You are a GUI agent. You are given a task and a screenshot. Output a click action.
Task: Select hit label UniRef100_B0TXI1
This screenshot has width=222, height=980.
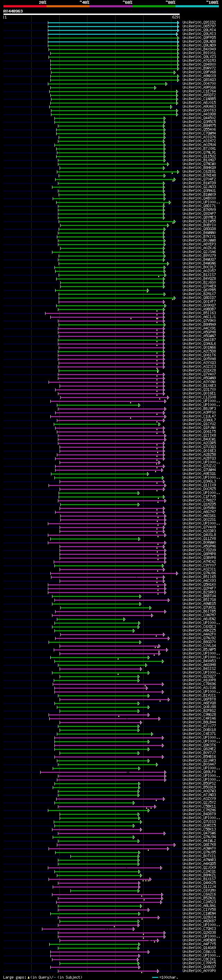[199, 856]
